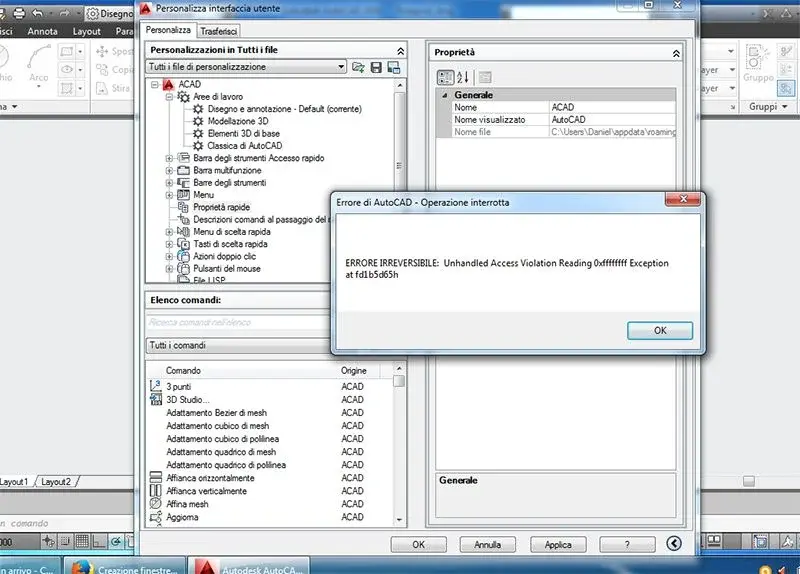
Task: Select Classica di AutoCAD workspace
Action: click(x=244, y=146)
